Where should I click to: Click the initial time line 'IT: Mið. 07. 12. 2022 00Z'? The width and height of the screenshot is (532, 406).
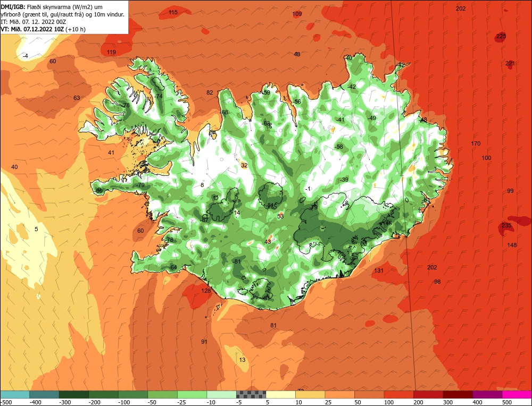(x=33, y=22)
